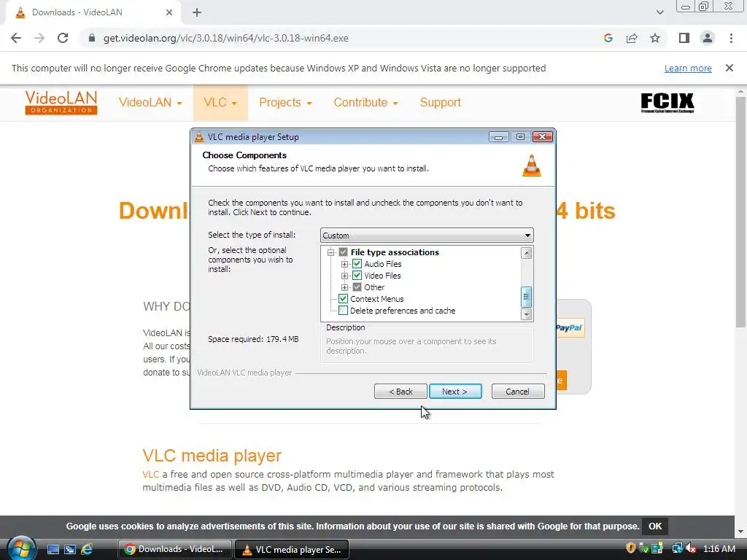Viewport: 747px width, 560px height.
Task: Reload the page with refresh icon
Action: (63, 38)
